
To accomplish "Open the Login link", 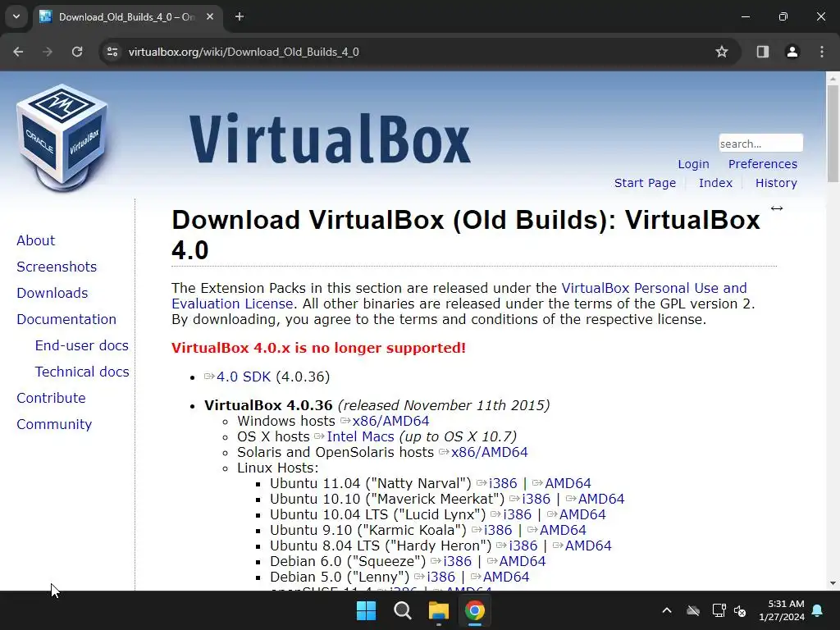I will 693,164.
